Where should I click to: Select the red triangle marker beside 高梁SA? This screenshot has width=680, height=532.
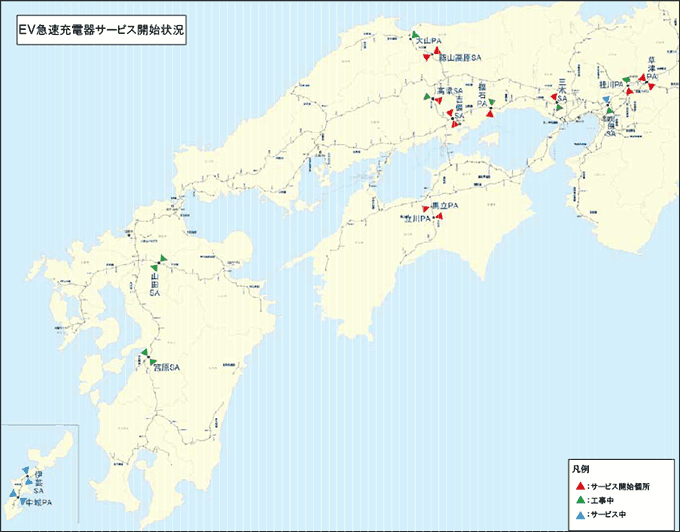tap(438, 101)
